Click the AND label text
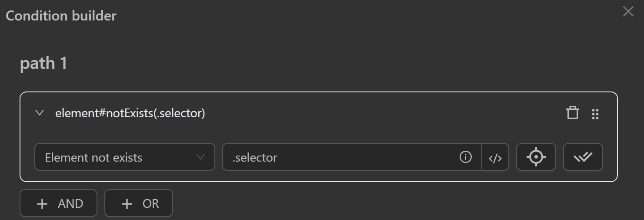The image size is (644, 220). (x=70, y=203)
